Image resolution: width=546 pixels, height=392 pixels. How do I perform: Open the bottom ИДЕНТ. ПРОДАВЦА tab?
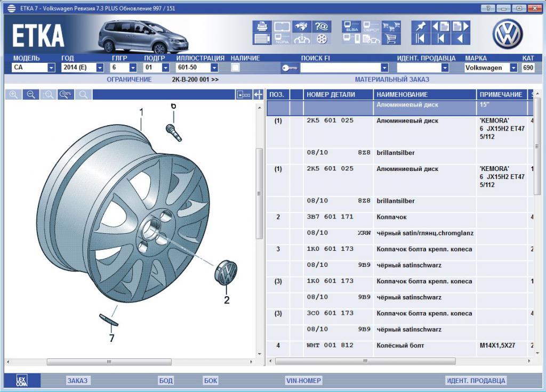point(476,380)
